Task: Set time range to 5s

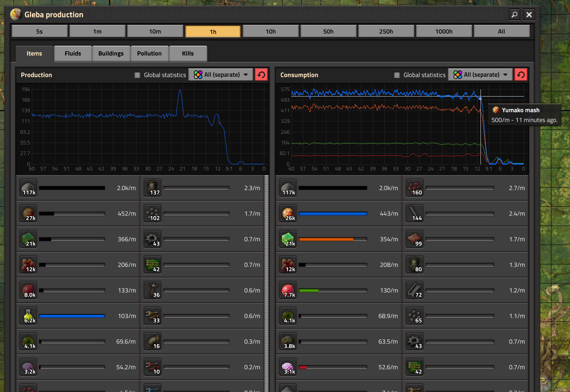Action: [x=39, y=31]
